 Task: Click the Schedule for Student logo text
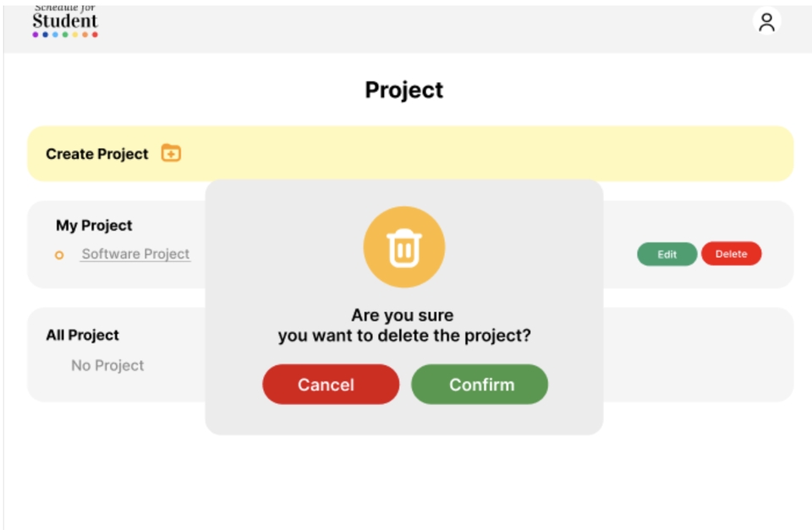click(65, 19)
